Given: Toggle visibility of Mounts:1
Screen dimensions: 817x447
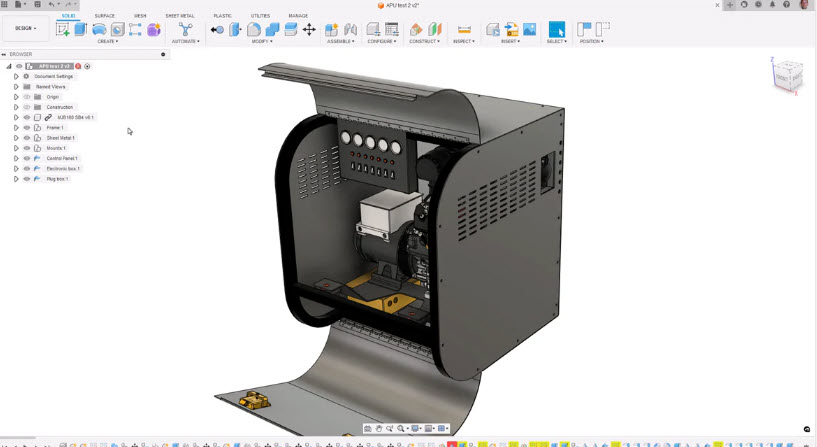Looking at the screenshot, I should pyautogui.click(x=27, y=148).
